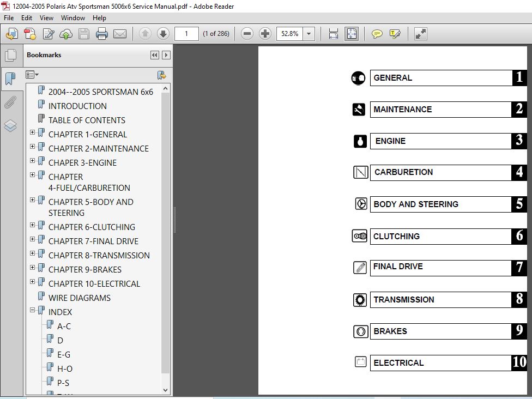Viewport: 532px width, 399px height.
Task: Click the bookmarks panel right-arrow button
Action: (166, 55)
